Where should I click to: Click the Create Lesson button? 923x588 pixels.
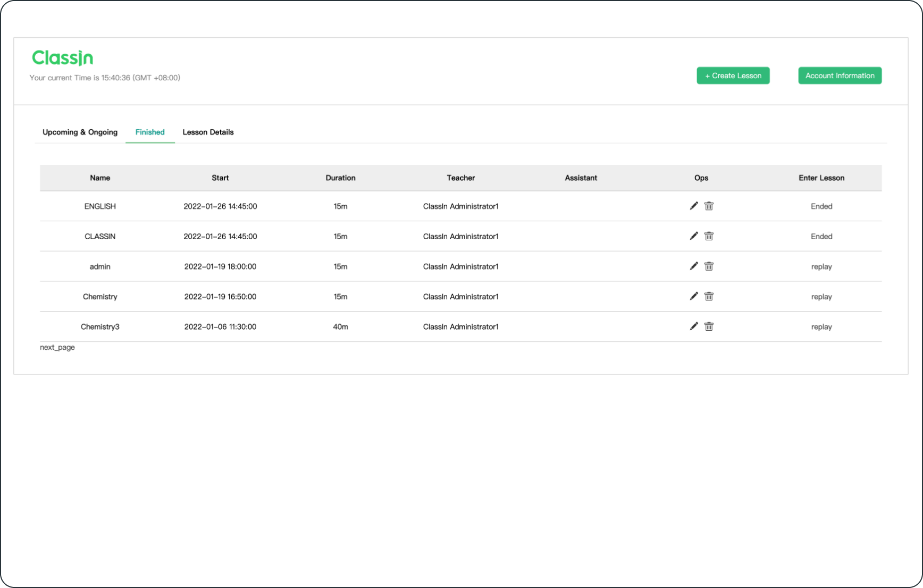733,75
